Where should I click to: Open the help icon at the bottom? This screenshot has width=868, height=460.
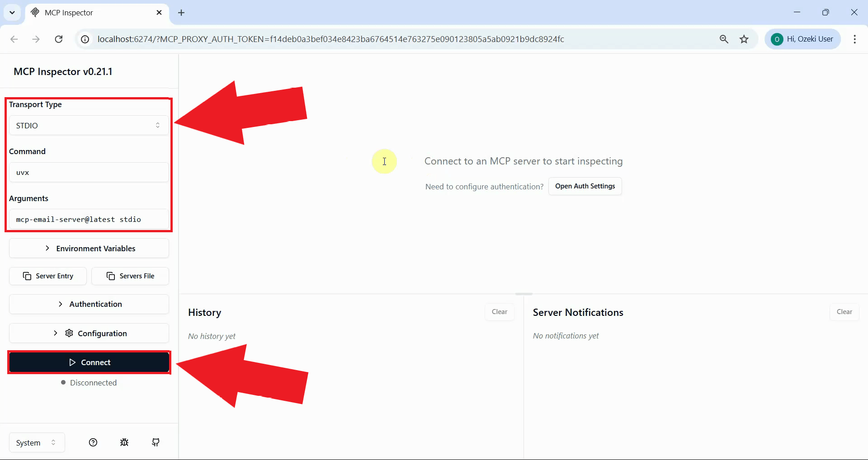[x=93, y=442]
